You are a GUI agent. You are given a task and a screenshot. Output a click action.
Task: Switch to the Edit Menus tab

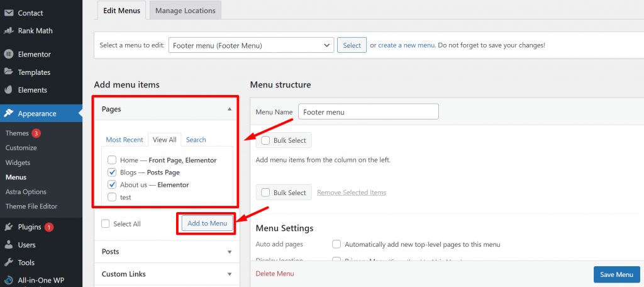[121, 11]
